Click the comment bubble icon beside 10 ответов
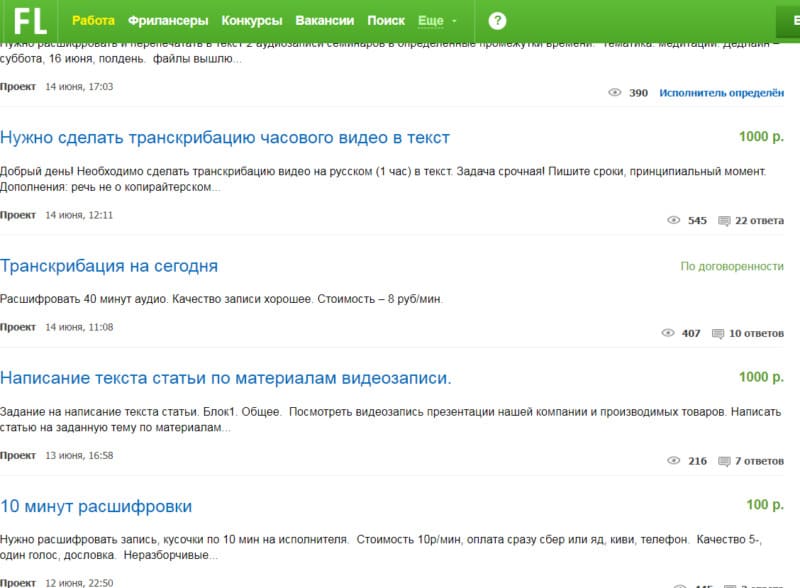 tap(716, 333)
